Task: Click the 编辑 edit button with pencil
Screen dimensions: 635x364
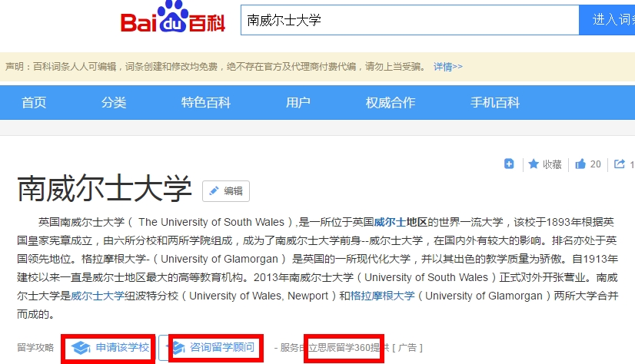Action: click(226, 191)
